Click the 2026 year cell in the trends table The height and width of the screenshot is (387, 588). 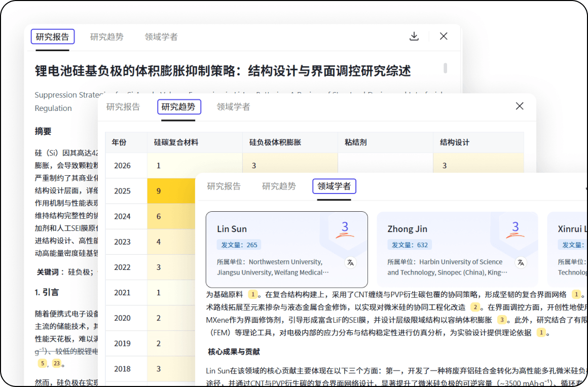[x=126, y=166]
